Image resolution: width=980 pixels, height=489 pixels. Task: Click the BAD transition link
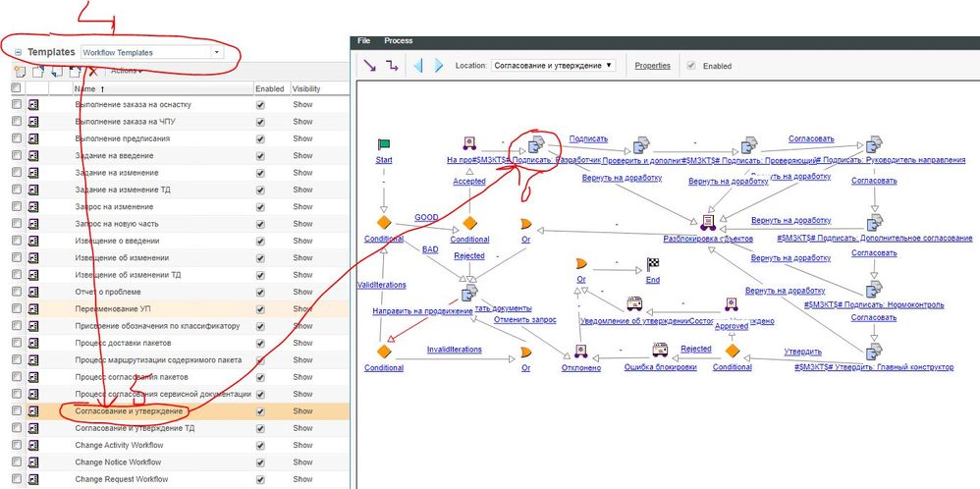[x=430, y=249]
